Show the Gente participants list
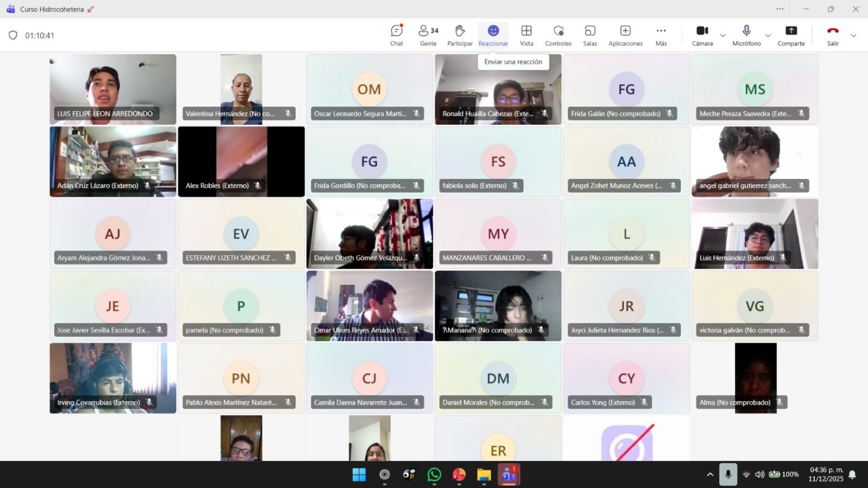Screen dimensions: 868x488 coord(428,35)
